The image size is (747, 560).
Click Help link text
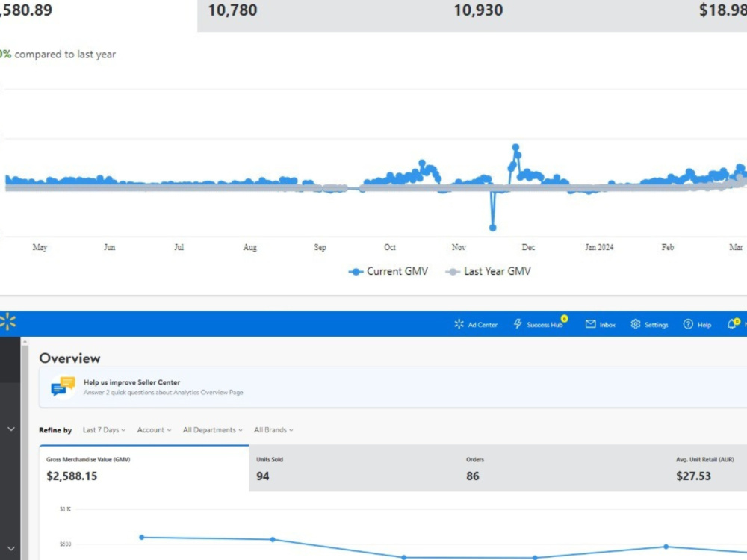[704, 325]
